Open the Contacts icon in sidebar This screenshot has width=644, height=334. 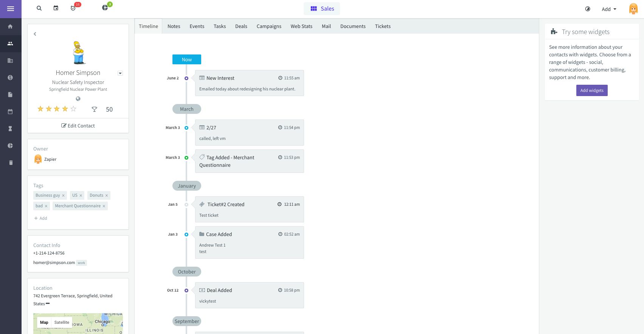[10, 43]
